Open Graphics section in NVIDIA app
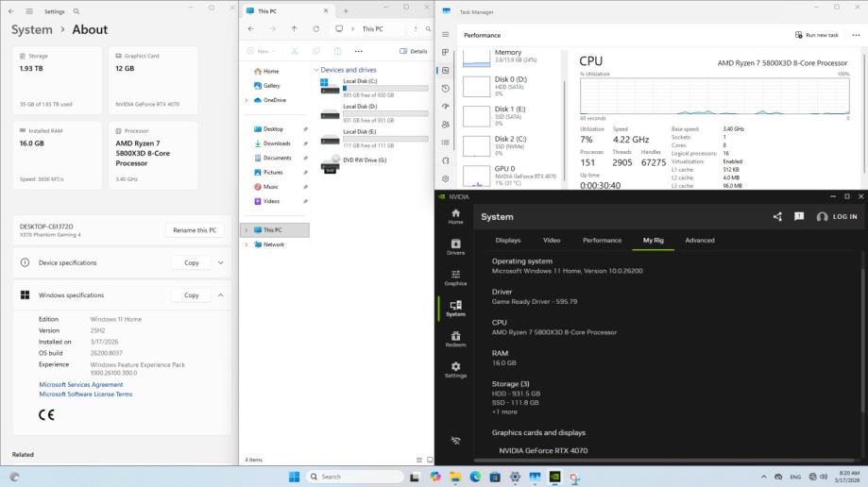 (455, 277)
